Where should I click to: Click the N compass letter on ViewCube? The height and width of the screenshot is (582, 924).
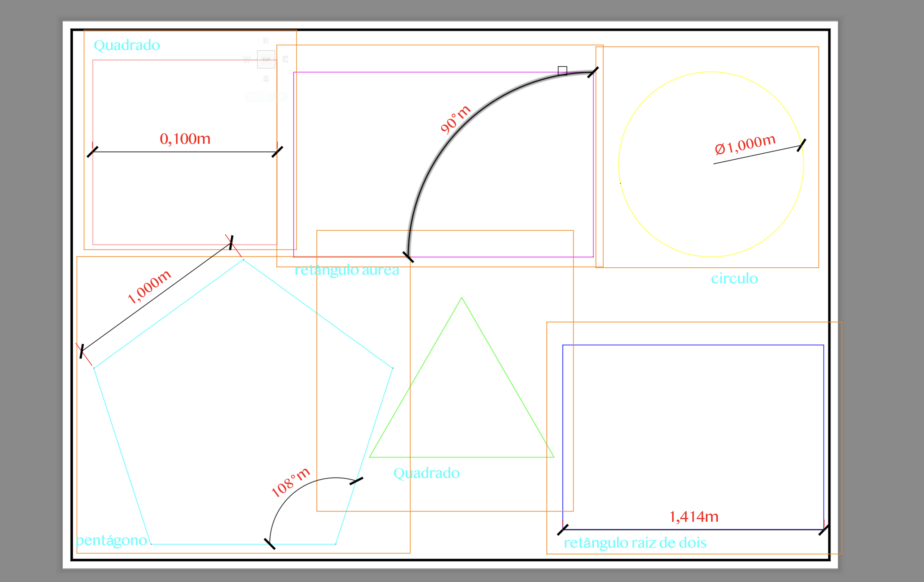[266, 40]
